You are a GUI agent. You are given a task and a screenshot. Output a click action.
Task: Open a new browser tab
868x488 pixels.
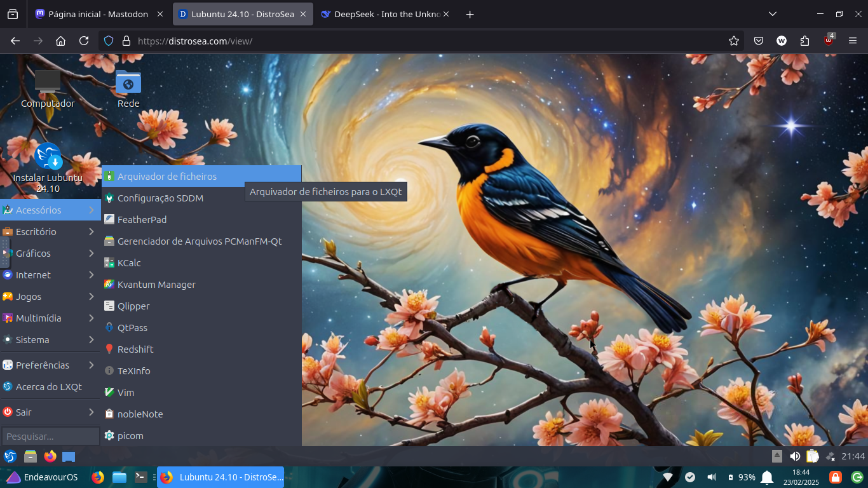pos(470,14)
